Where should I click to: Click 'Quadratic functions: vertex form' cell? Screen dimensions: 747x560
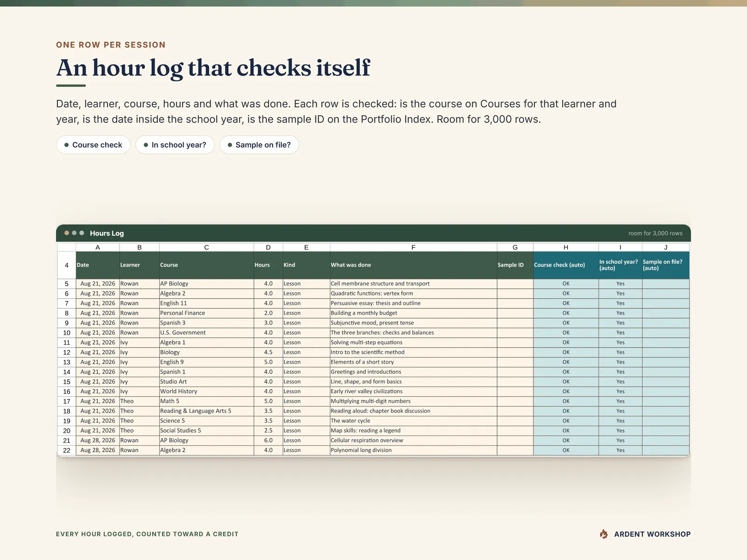pos(413,294)
